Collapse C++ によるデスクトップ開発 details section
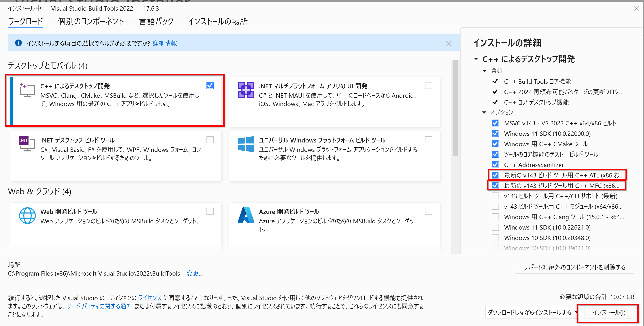The image size is (644, 326). pyautogui.click(x=476, y=59)
